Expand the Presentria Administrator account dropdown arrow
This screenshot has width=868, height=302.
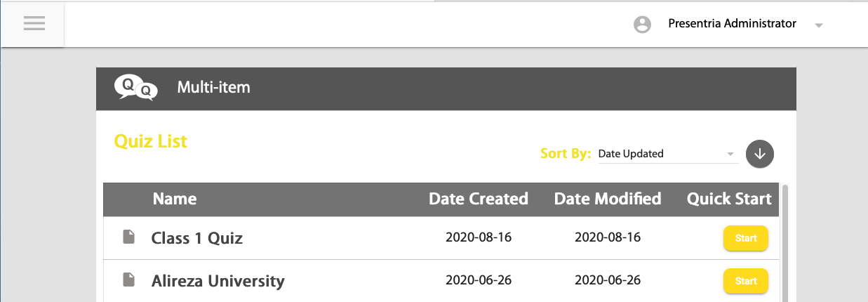pyautogui.click(x=818, y=25)
